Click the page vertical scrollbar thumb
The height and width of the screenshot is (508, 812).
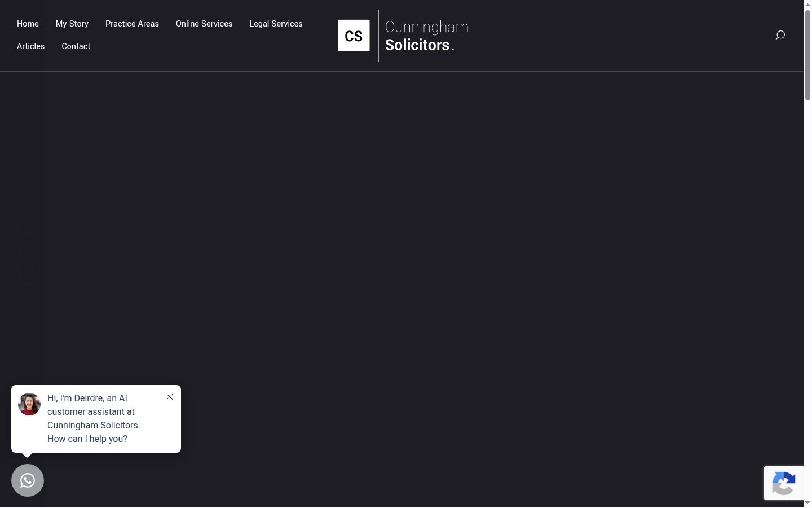point(807,55)
